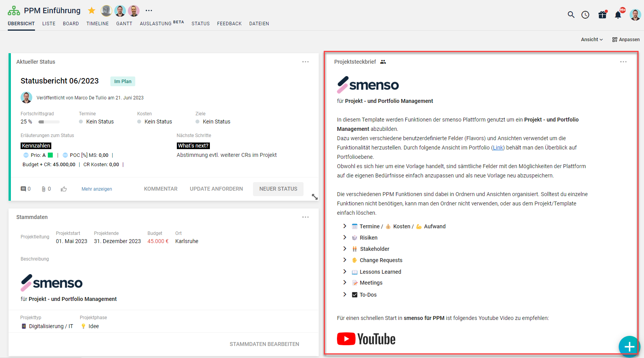This screenshot has width=644, height=358.
Task: Click Mehr anzeigen link
Action: 97,189
